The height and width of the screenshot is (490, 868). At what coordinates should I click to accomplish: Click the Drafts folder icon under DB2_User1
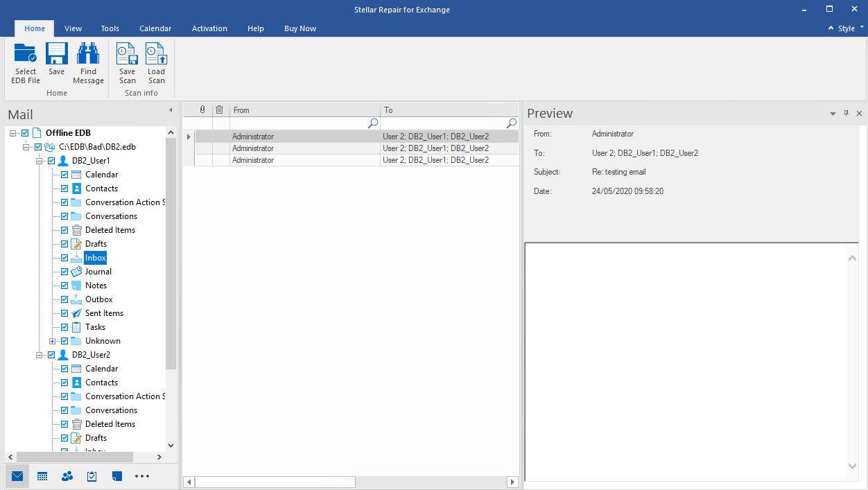[x=76, y=244]
